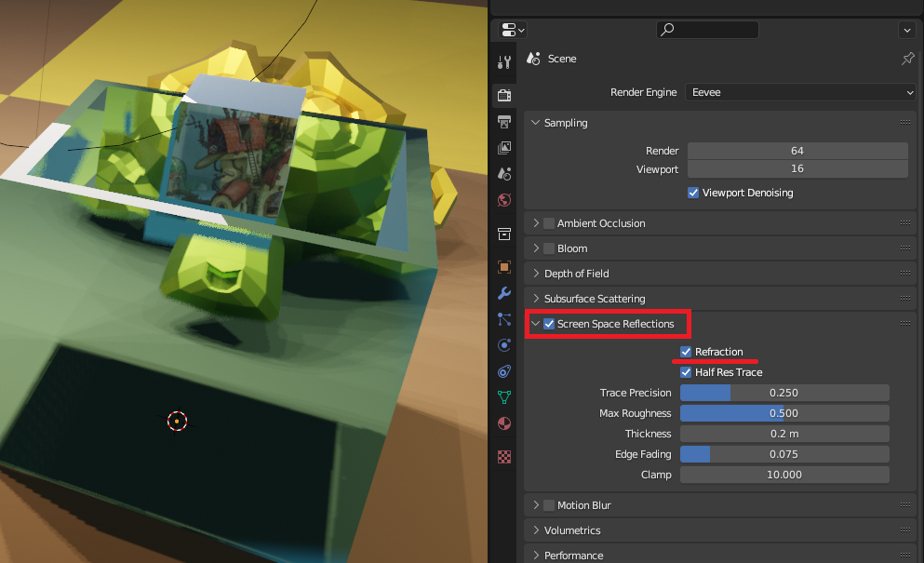Collapse the Sampling panel
Viewport: 924px width, 563px height.
tap(535, 123)
